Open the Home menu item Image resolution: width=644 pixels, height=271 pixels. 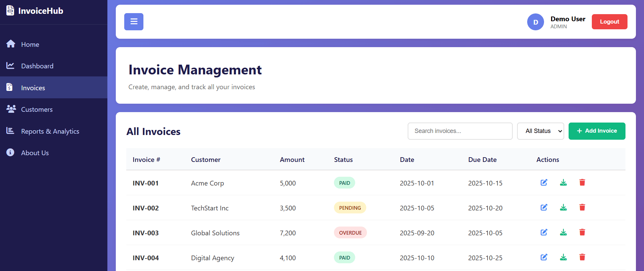coord(54,44)
